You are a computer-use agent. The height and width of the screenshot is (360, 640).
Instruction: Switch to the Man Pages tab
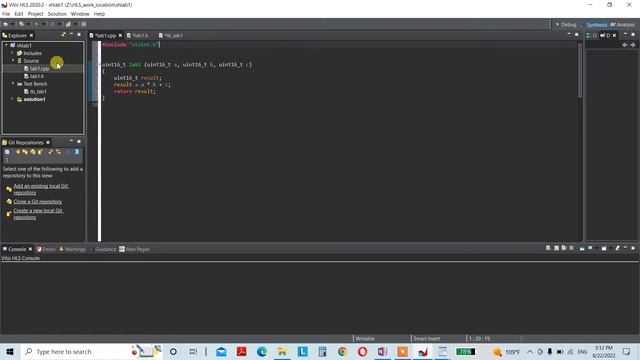click(135, 249)
